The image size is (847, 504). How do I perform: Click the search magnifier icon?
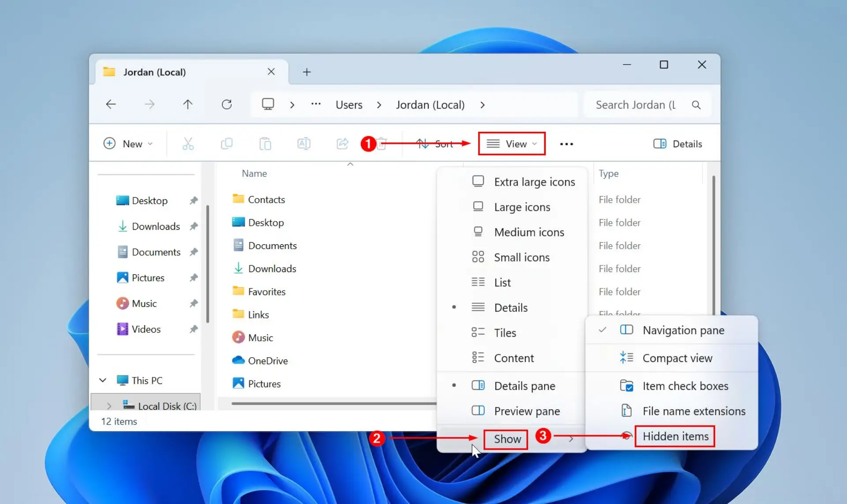tap(696, 105)
